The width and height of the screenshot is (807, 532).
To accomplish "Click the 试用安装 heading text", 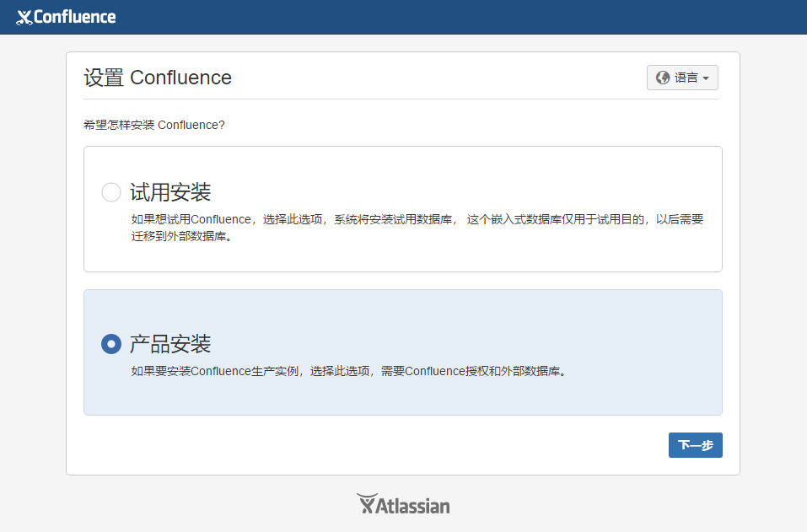I will click(170, 192).
